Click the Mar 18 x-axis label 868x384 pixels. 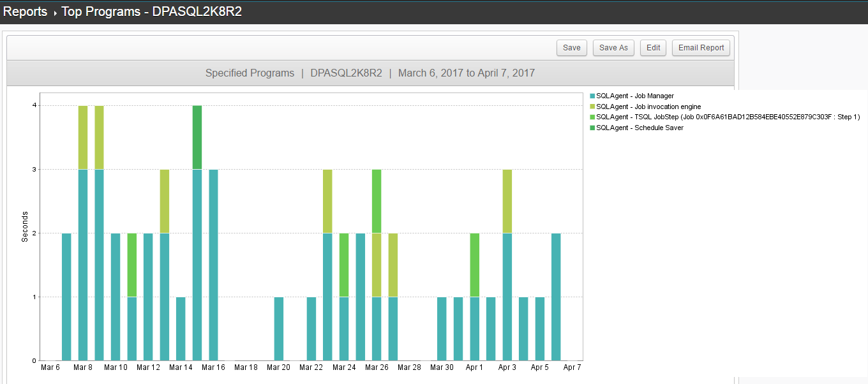point(246,367)
